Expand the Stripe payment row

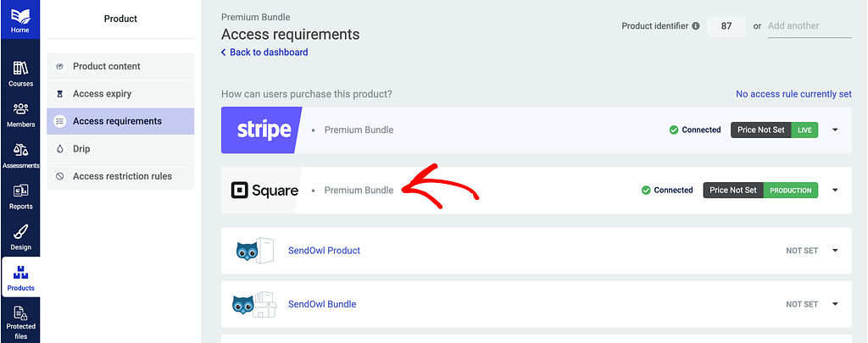click(835, 130)
